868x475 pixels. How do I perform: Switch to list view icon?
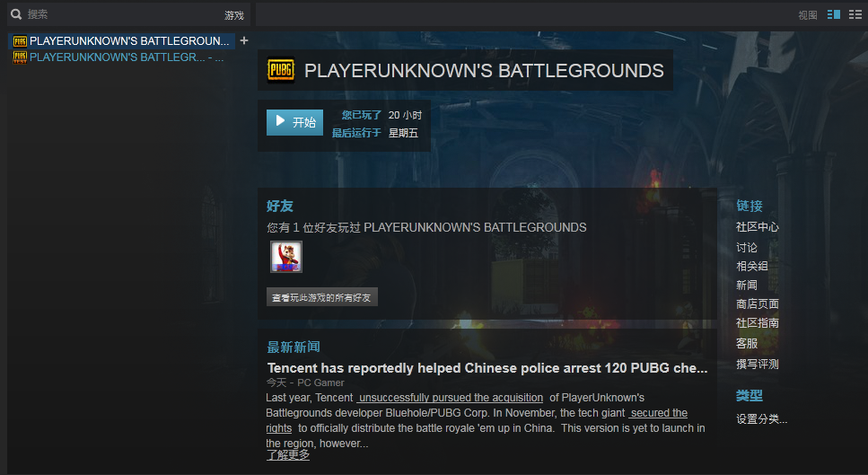click(x=855, y=14)
